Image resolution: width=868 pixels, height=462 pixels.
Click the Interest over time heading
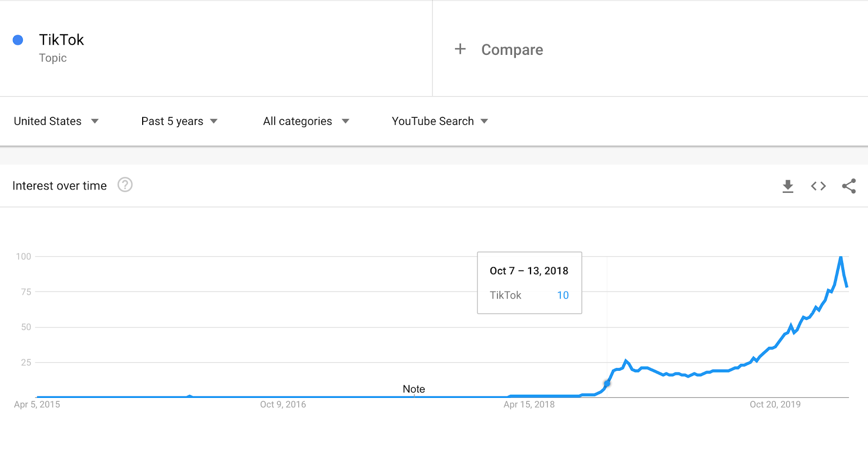tap(60, 186)
